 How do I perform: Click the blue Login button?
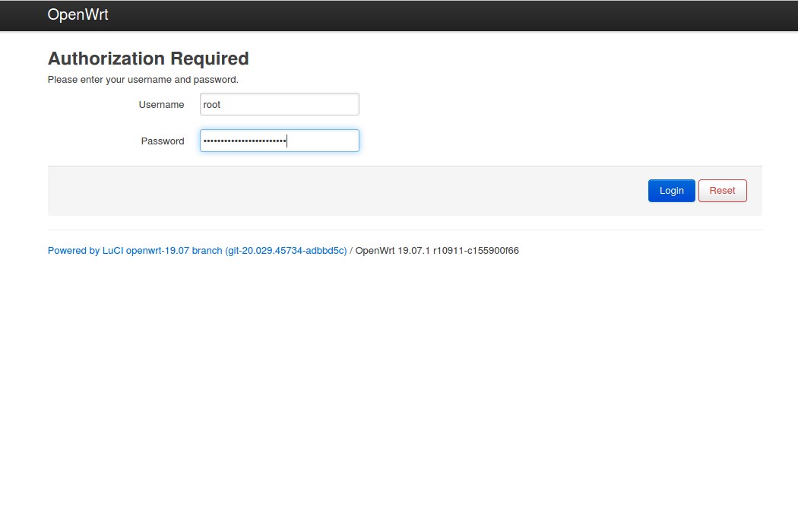671,191
